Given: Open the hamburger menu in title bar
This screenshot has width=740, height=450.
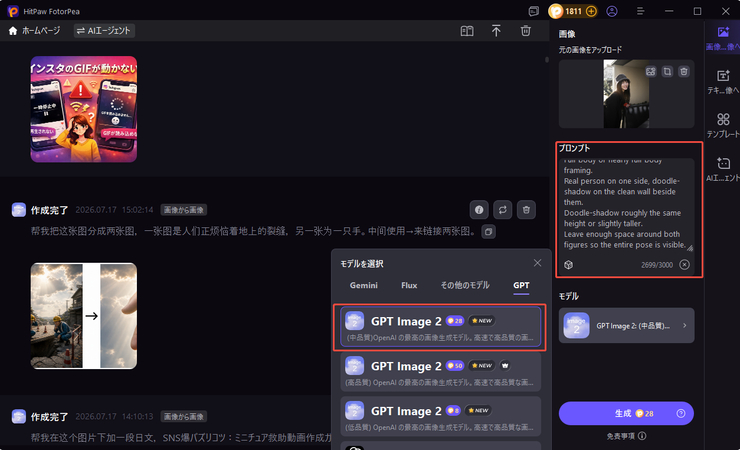Looking at the screenshot, I should pyautogui.click(x=640, y=11).
